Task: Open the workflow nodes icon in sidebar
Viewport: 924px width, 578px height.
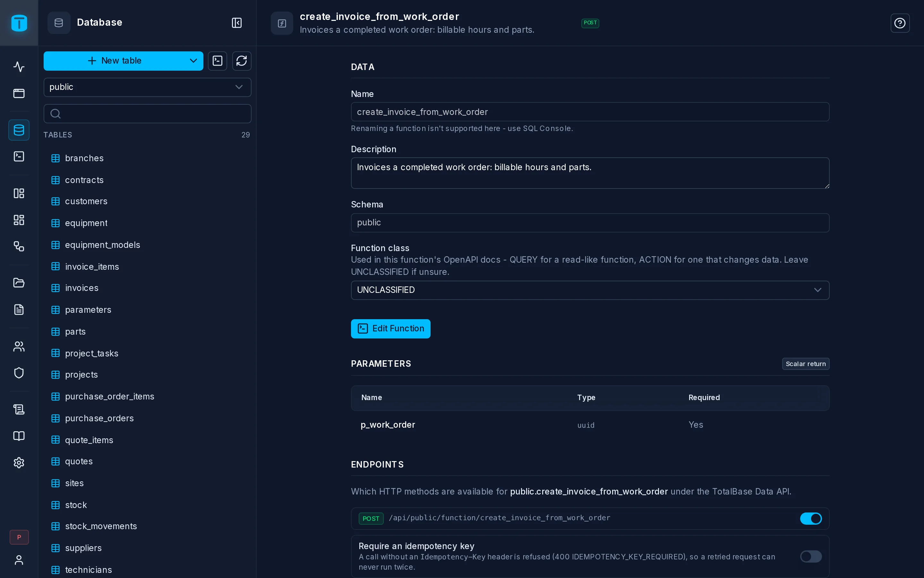Action: pos(19,246)
